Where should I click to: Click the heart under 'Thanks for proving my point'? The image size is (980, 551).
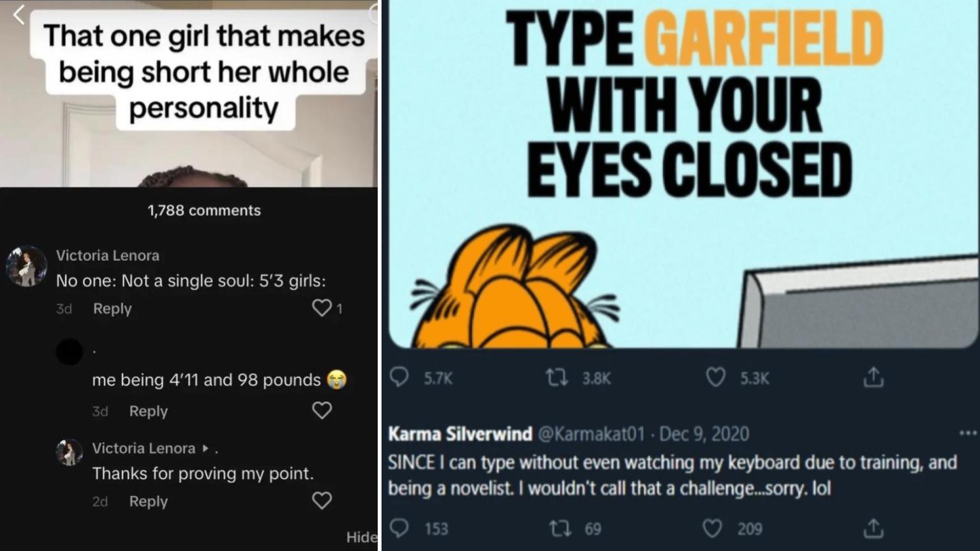(322, 501)
